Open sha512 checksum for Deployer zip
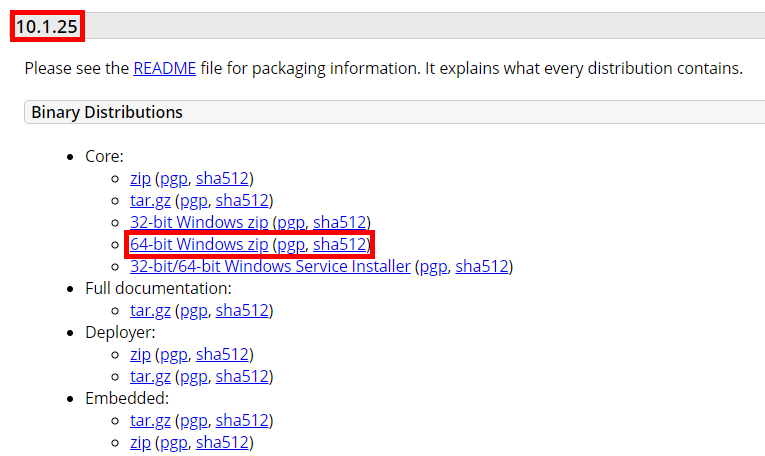The height and width of the screenshot is (456, 765). tap(222, 355)
